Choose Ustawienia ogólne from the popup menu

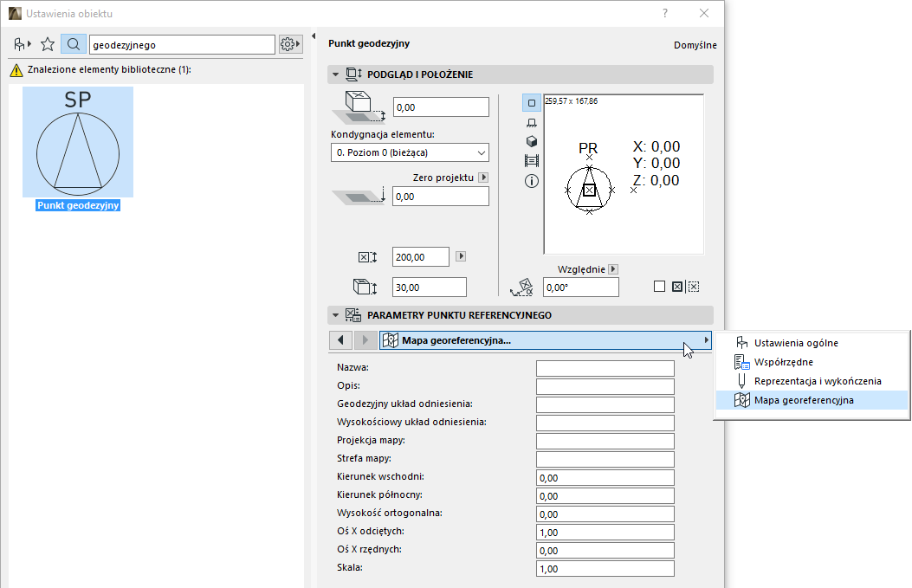(812, 343)
